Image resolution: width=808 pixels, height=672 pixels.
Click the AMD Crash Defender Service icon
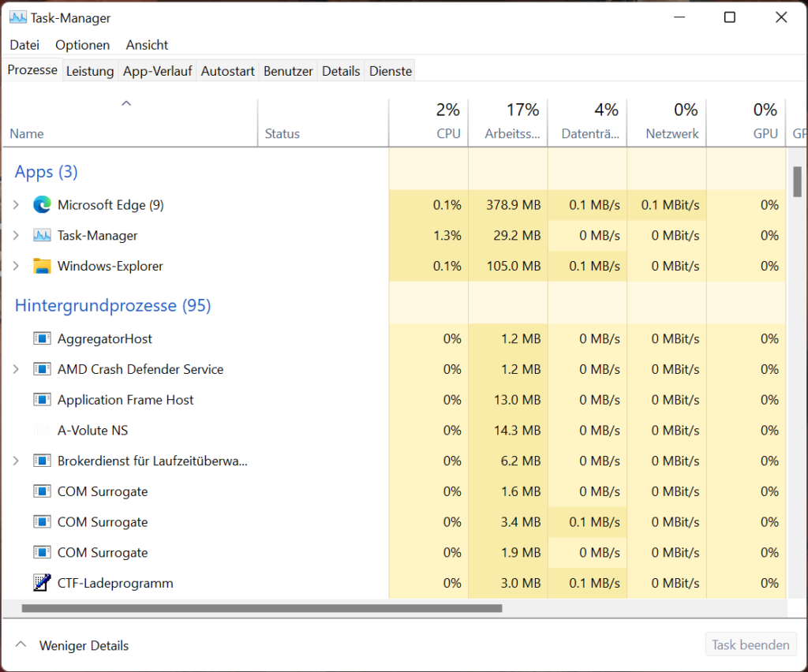pos(42,369)
